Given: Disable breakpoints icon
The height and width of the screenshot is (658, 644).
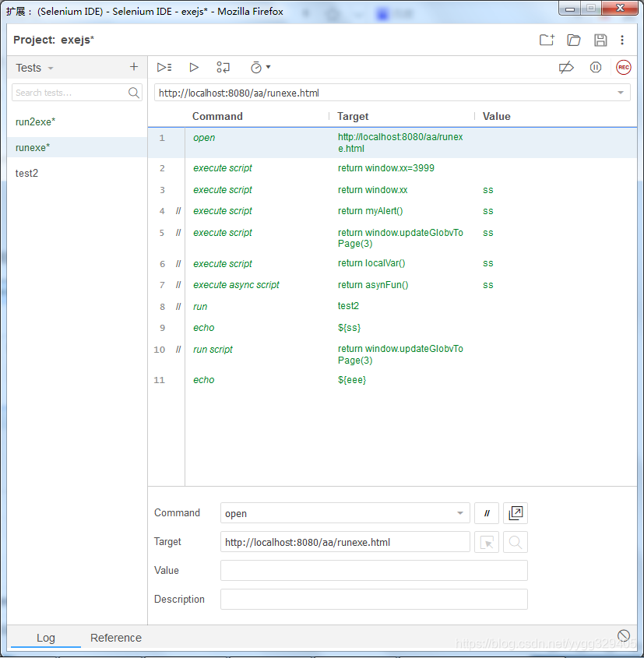Looking at the screenshot, I should coord(566,67).
